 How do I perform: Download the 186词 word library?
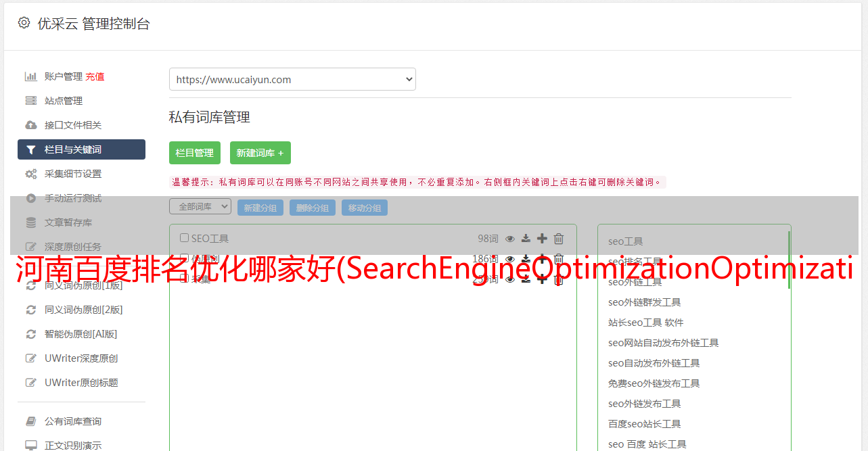(526, 259)
